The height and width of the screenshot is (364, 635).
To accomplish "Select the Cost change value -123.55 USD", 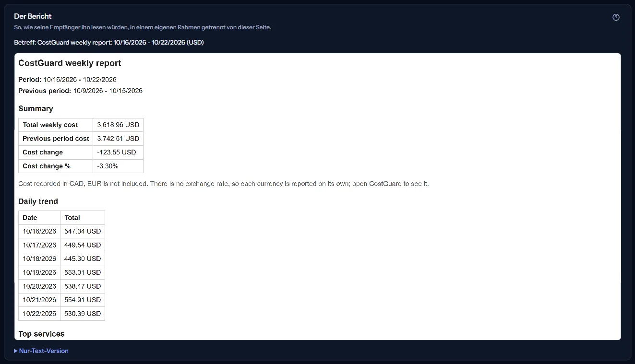I will tap(118, 153).
